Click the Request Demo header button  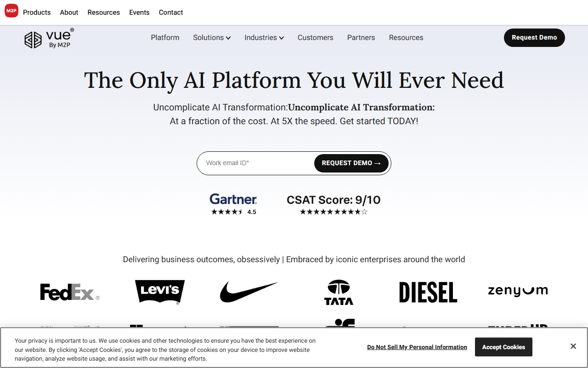click(x=534, y=38)
